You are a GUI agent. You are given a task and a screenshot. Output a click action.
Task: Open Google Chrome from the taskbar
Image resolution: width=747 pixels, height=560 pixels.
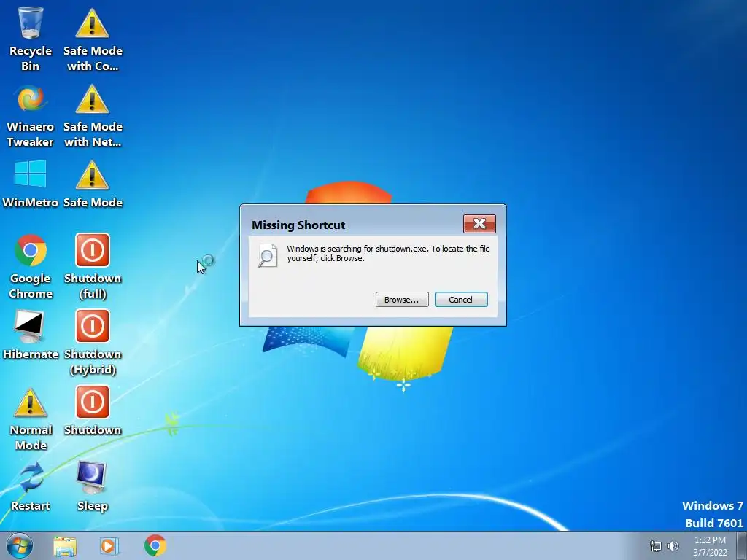155,545
